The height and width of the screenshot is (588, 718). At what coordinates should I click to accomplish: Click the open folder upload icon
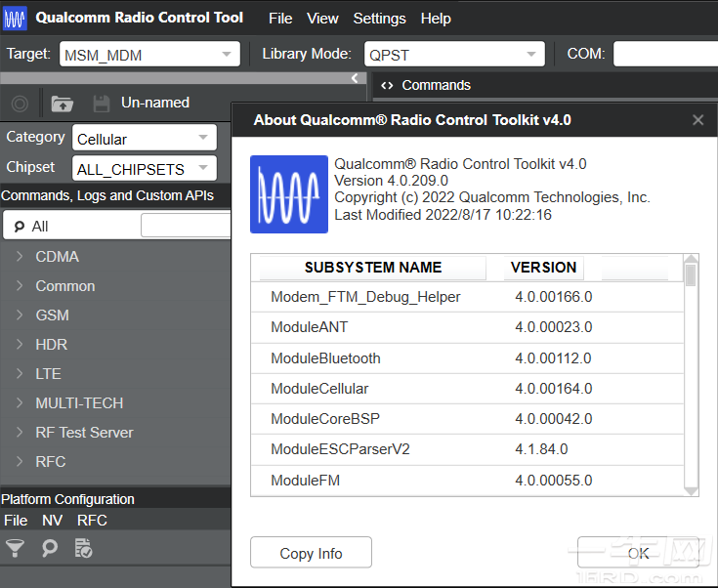(x=63, y=103)
